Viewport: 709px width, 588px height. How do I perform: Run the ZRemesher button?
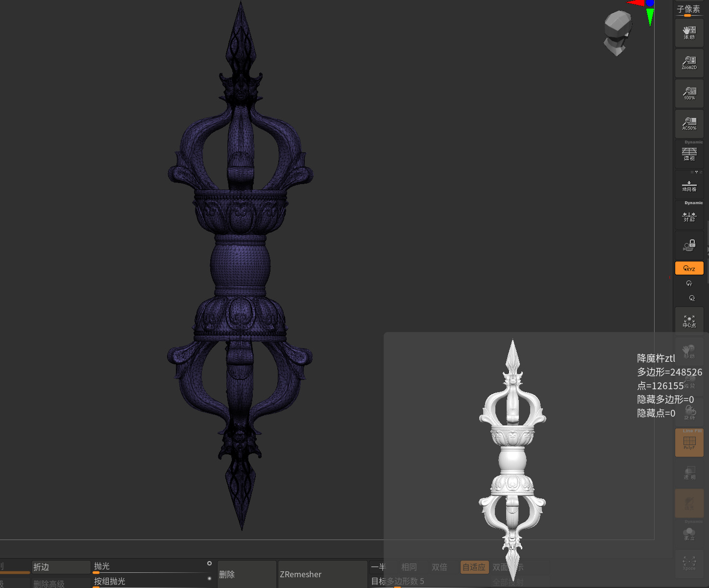click(x=322, y=574)
